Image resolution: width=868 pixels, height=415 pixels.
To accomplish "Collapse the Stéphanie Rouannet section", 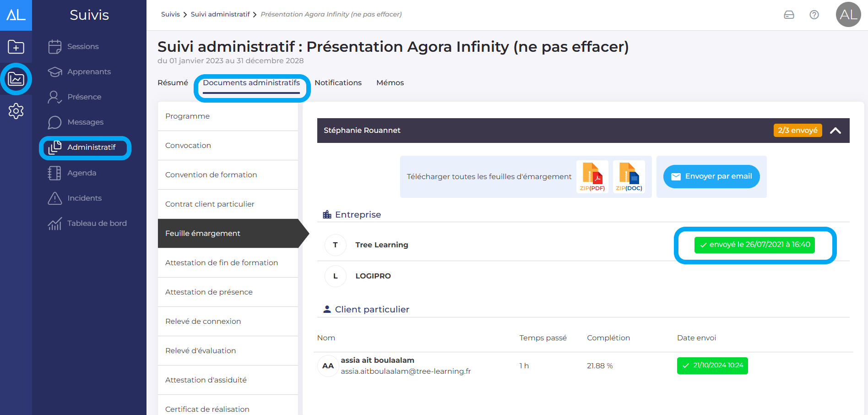I will click(835, 131).
